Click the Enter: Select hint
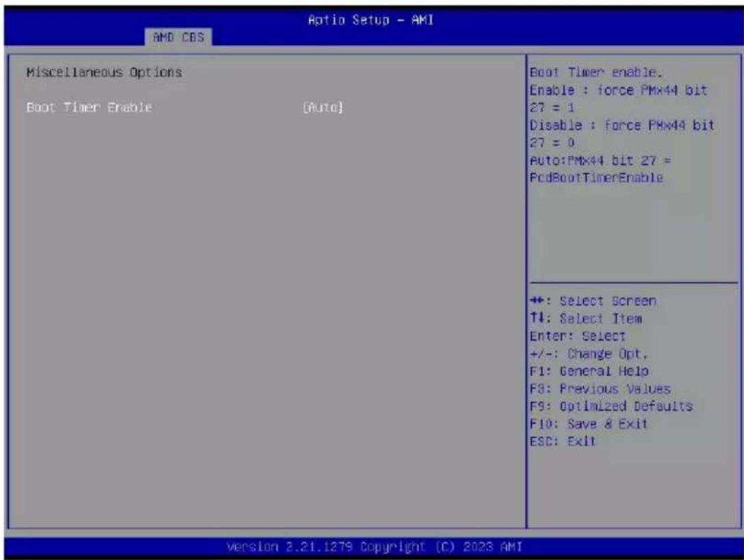Image resolution: width=744 pixels, height=560 pixels. point(578,336)
